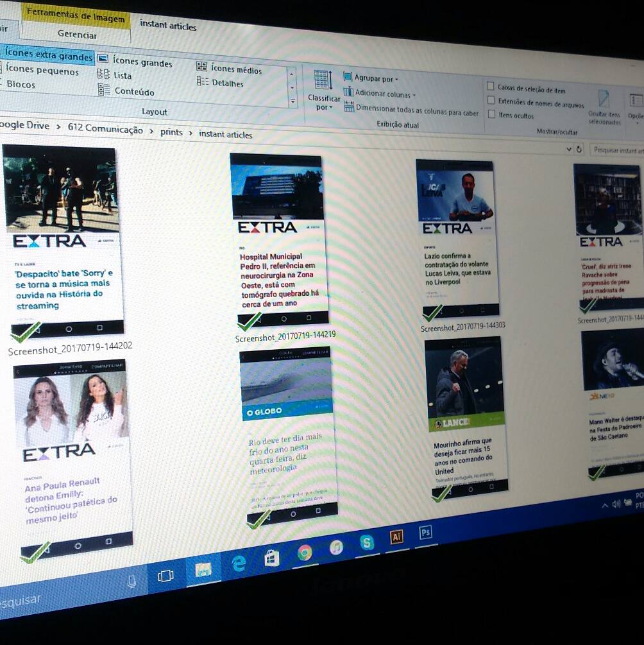Navigate to prints folder in breadcrumb

(171, 132)
